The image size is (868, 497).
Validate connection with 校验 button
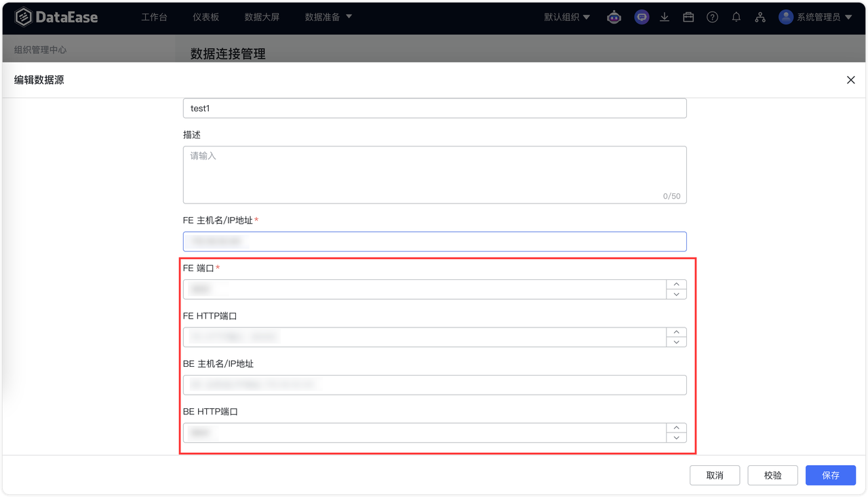click(772, 475)
